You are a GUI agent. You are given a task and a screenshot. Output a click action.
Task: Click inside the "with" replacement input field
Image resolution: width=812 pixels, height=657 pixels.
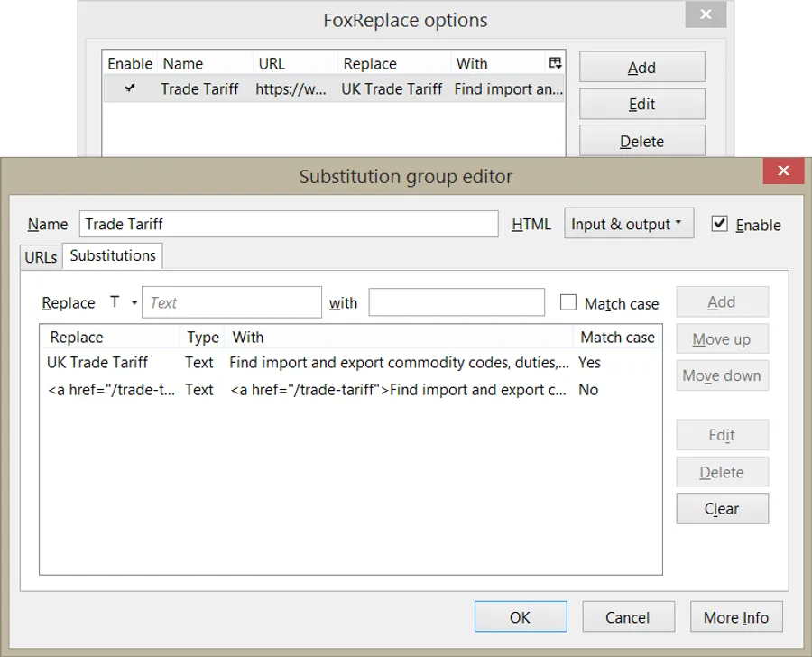[457, 302]
